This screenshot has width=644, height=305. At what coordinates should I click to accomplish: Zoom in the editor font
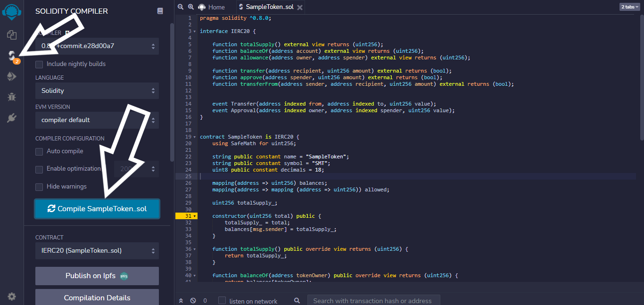pyautogui.click(x=191, y=7)
